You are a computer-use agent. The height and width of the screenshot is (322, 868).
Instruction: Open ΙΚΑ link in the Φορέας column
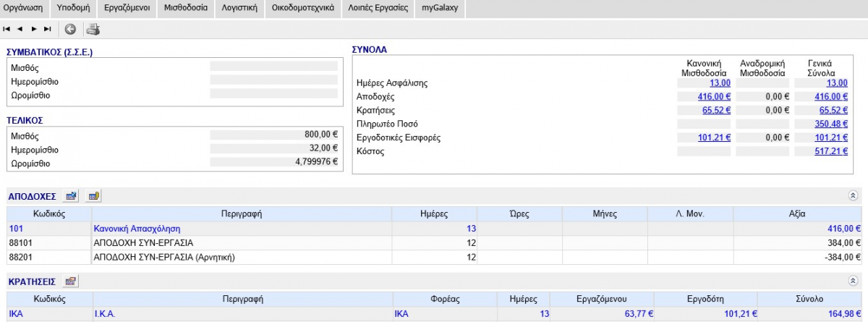[x=401, y=314]
